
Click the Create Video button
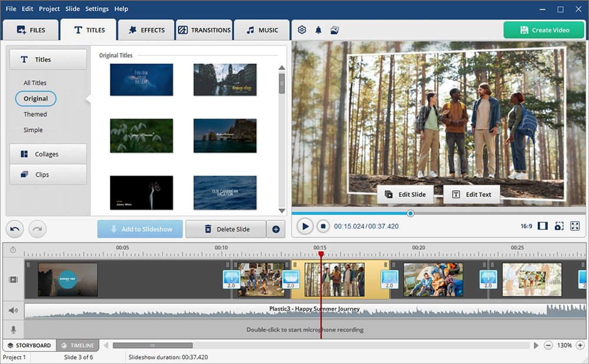click(544, 30)
